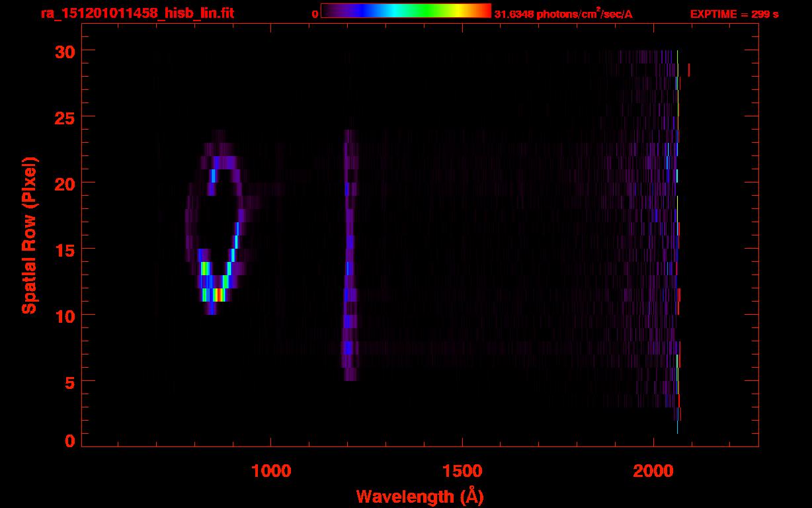Click the Spatial Row (Pixel) axis title
812x508 pixels.
(x=29, y=235)
